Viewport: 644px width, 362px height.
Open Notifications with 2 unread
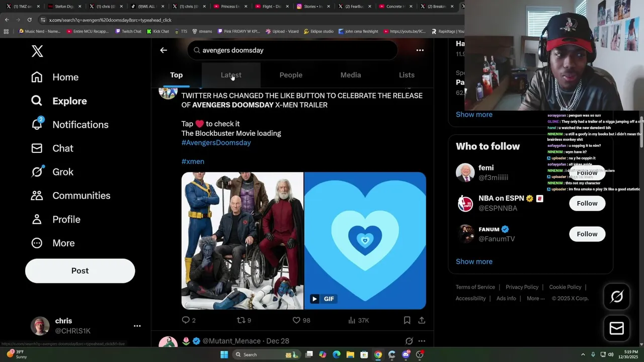[69, 124]
